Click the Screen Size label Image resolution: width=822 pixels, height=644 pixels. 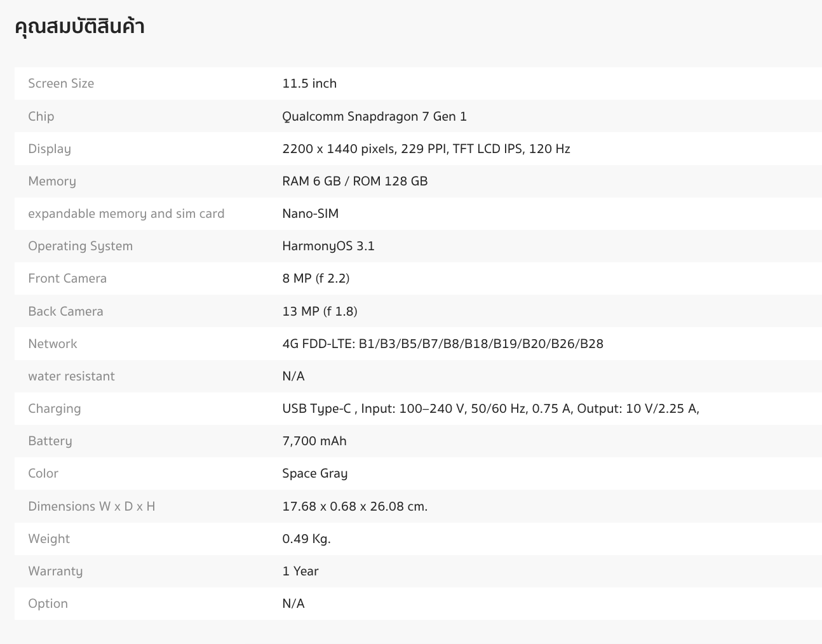click(61, 83)
